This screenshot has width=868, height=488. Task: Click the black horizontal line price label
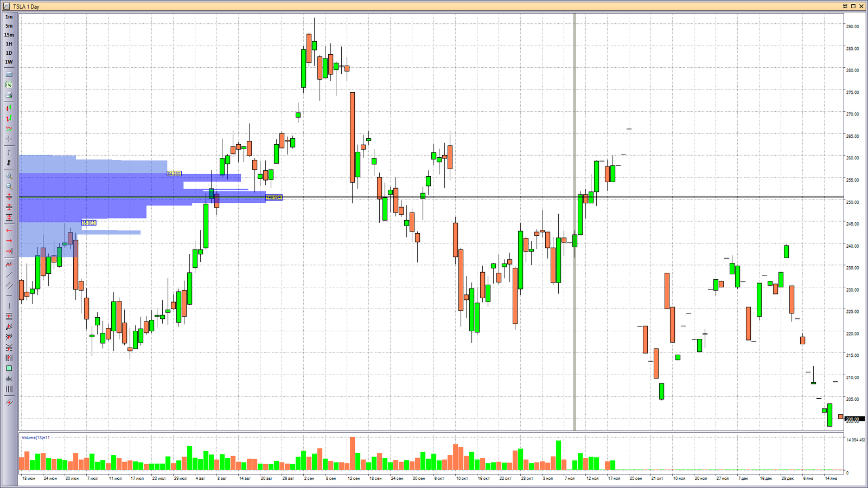(274, 197)
